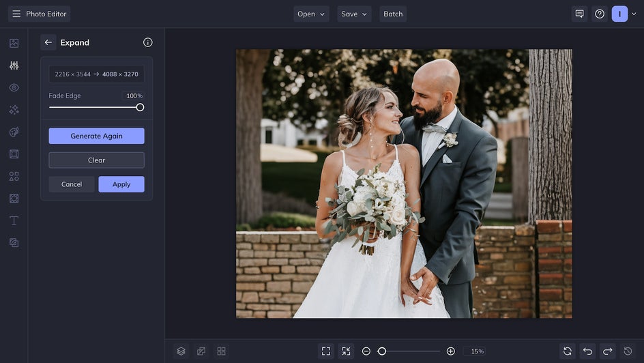The height and width of the screenshot is (363, 644).
Task: Click the reset/rotate icon in bottom bar
Action: [568, 351]
